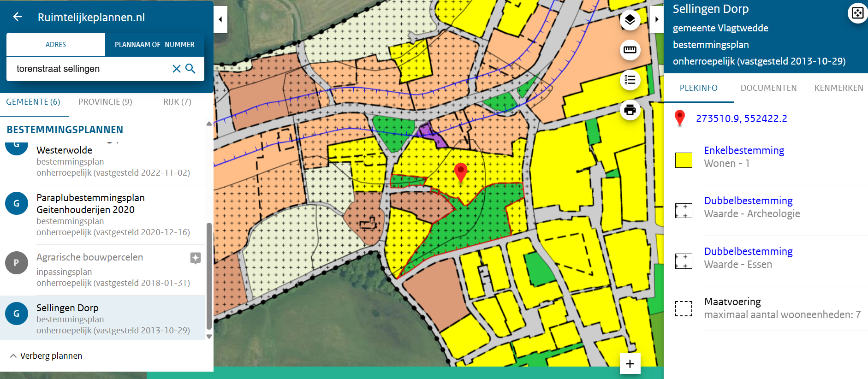Select the Agrarische bouwpercelen plan title
The width and height of the screenshot is (868, 379).
[x=89, y=257]
